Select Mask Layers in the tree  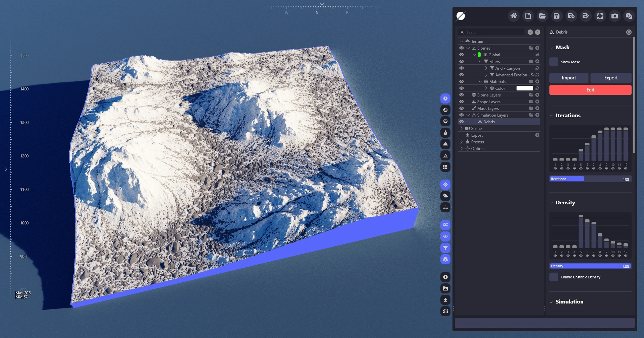click(488, 108)
